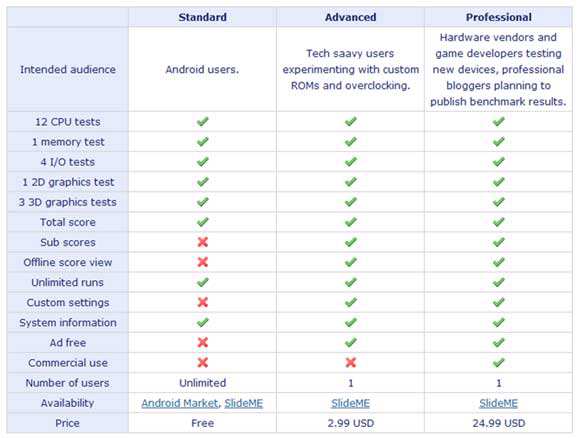Click the red cross for Standard Commercial use
Screen dimensions: 580x438
[203, 363]
